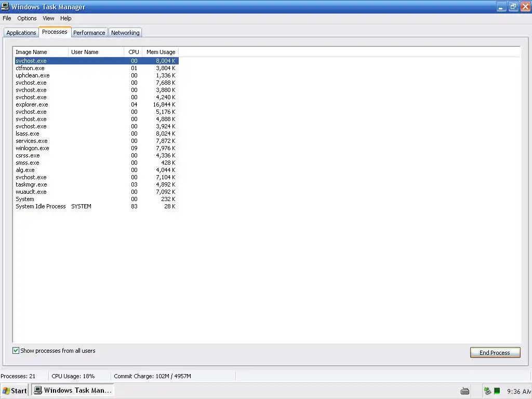Select svchost.exe using 3,880 K memory
This screenshot has width=532, height=399.
click(96, 90)
